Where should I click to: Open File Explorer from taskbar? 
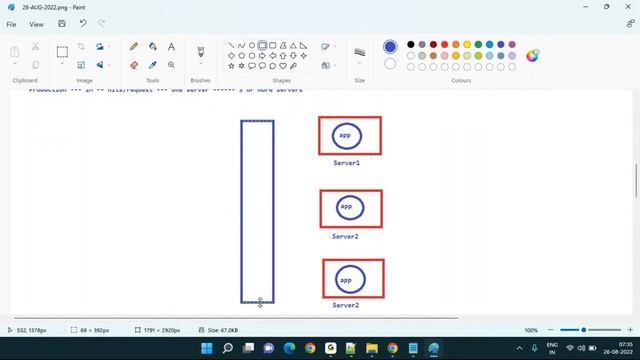point(372,348)
